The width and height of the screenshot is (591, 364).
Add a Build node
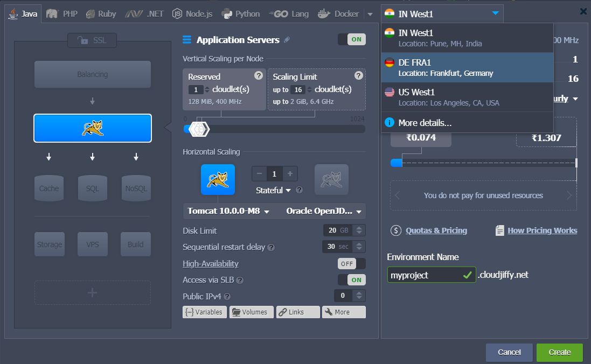point(136,244)
